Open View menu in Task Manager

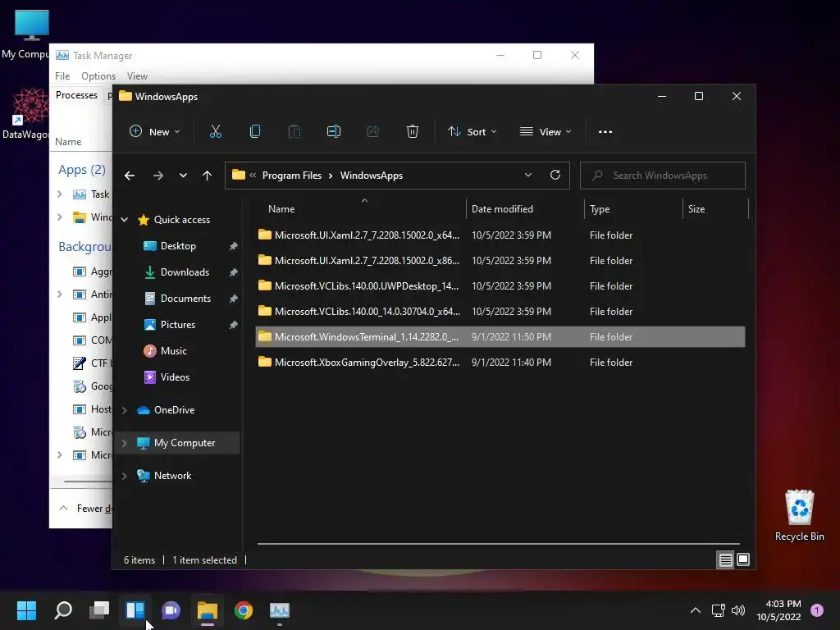(x=137, y=76)
